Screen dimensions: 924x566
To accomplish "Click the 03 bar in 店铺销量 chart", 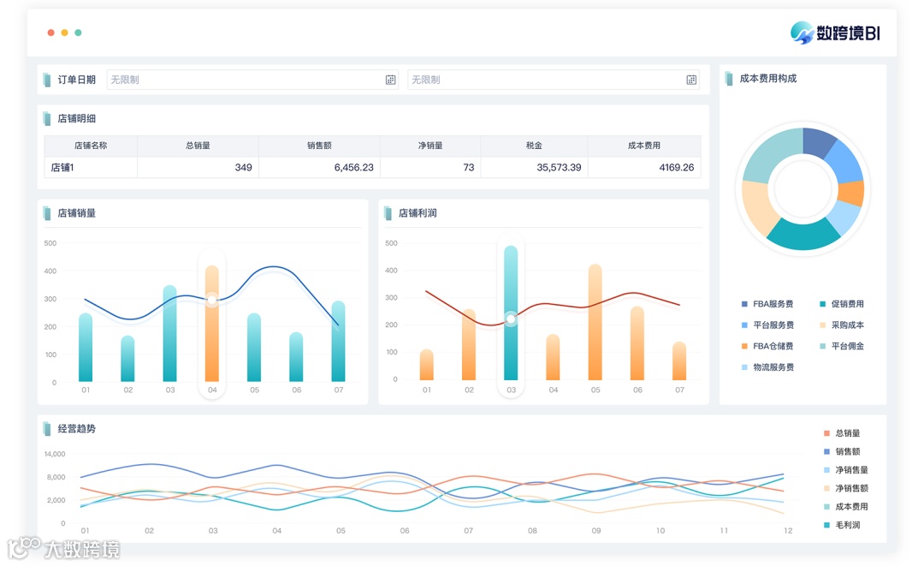I will [x=169, y=334].
